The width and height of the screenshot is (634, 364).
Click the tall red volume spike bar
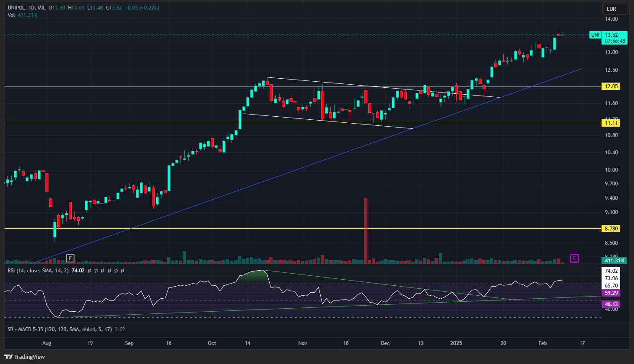pyautogui.click(x=366, y=230)
